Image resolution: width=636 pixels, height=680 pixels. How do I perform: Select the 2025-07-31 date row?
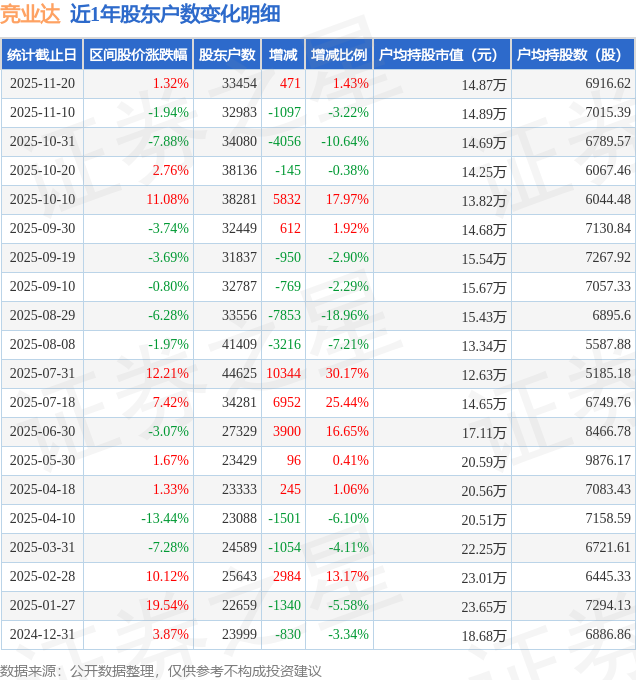point(42,373)
